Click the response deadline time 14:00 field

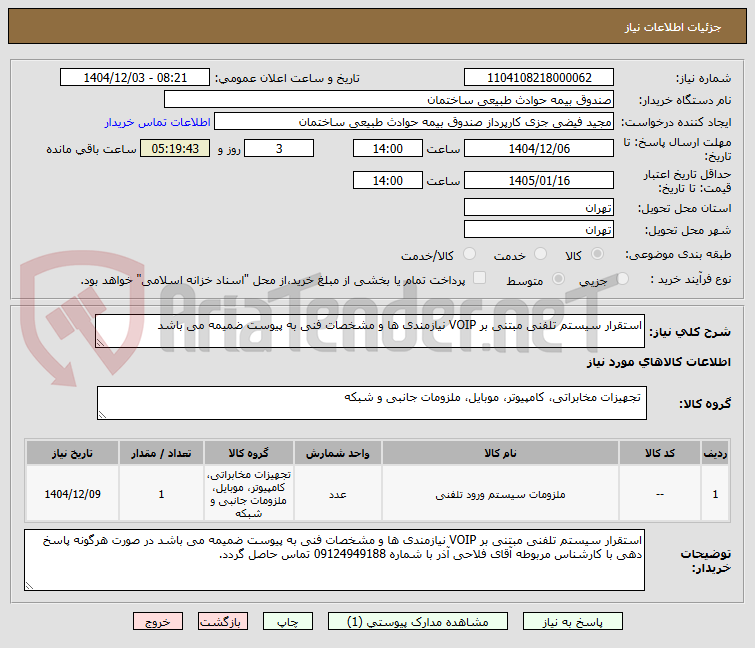[388, 148]
